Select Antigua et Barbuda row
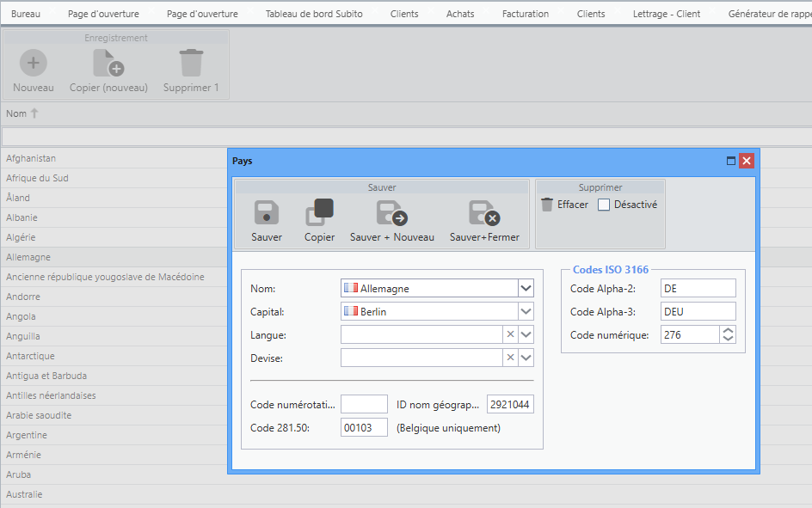Viewport: 812px width, 508px height. [x=46, y=376]
